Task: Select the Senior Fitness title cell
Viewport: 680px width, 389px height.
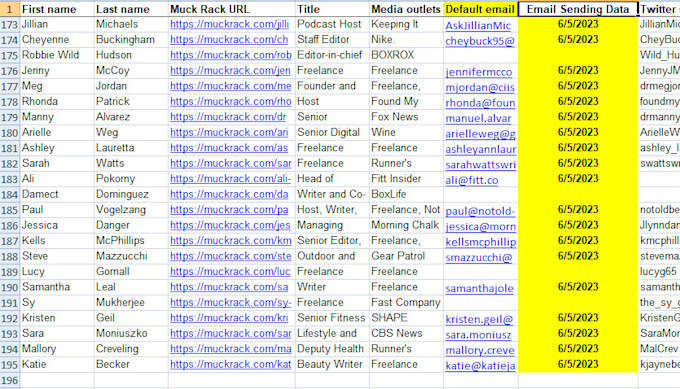Action: click(x=332, y=318)
